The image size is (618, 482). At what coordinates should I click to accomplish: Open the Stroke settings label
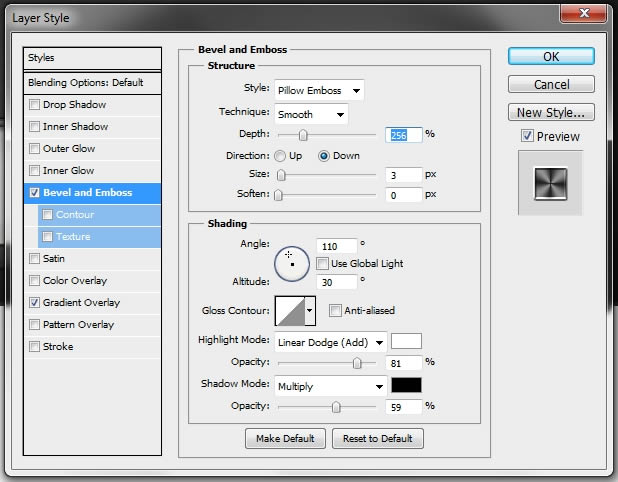click(58, 347)
